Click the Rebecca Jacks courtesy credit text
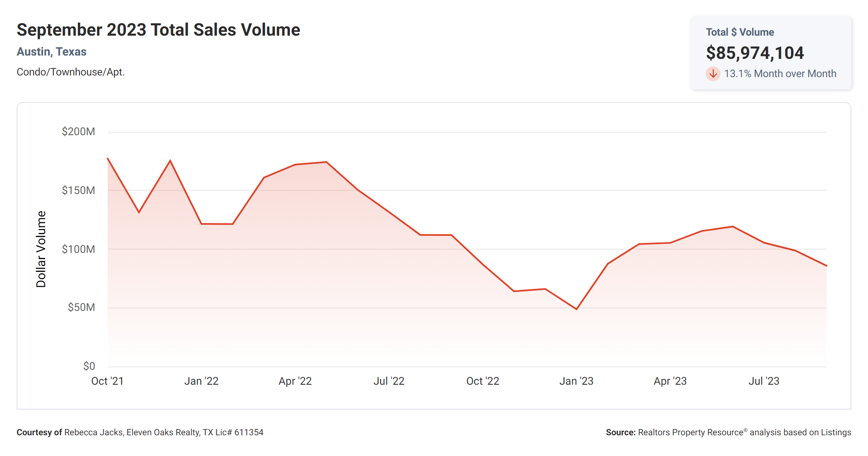Screen dimensions: 868x456 pos(140,432)
